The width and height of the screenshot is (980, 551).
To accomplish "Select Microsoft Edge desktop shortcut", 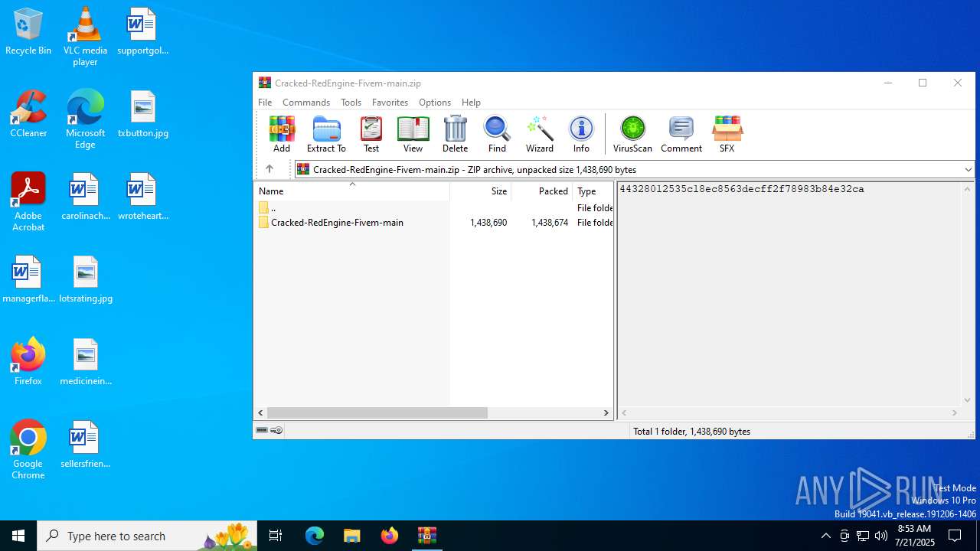I will point(85,119).
